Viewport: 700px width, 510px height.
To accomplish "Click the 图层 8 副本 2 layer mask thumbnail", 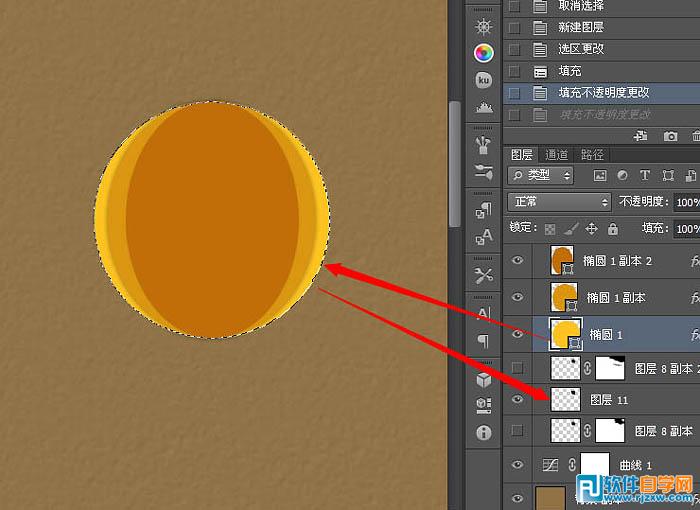I will point(610,368).
